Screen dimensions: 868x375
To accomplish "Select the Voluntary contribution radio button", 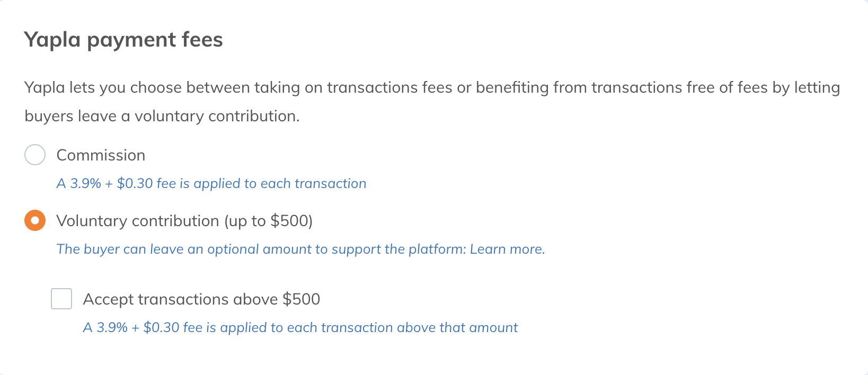I will coord(35,221).
